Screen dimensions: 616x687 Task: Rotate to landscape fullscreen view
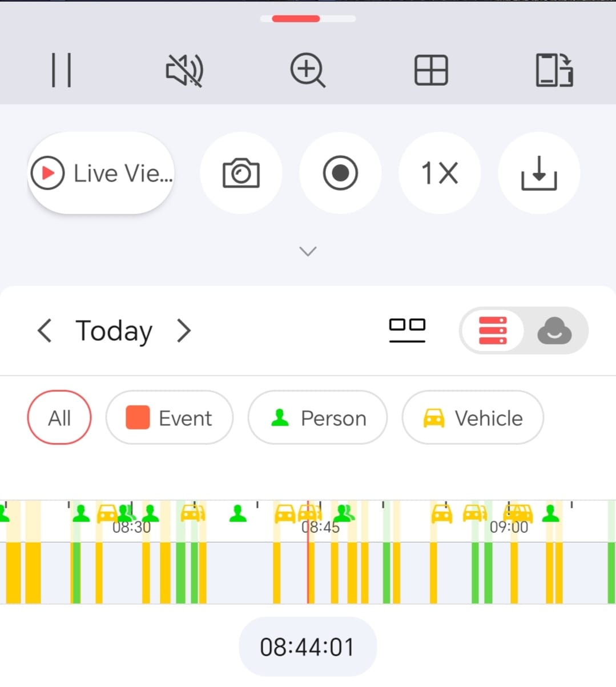(554, 70)
